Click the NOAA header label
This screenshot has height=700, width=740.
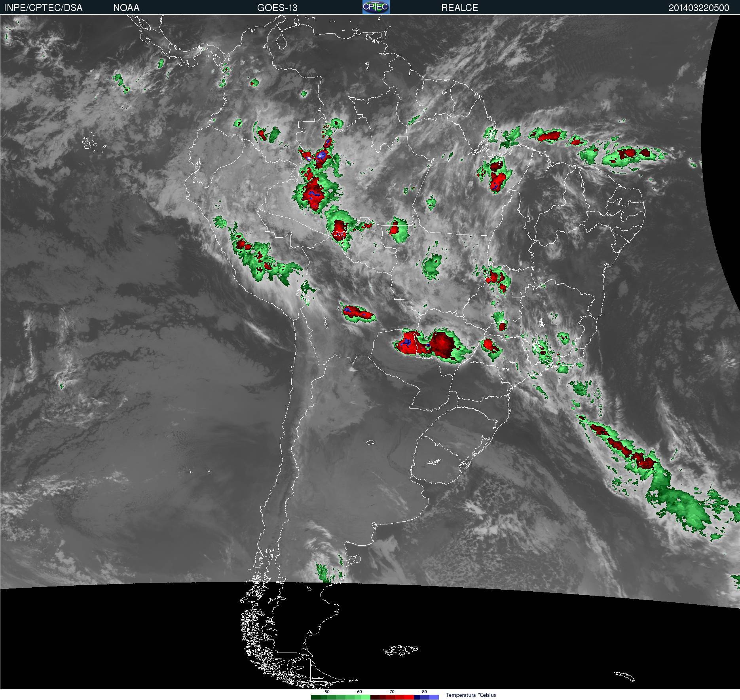click(126, 8)
